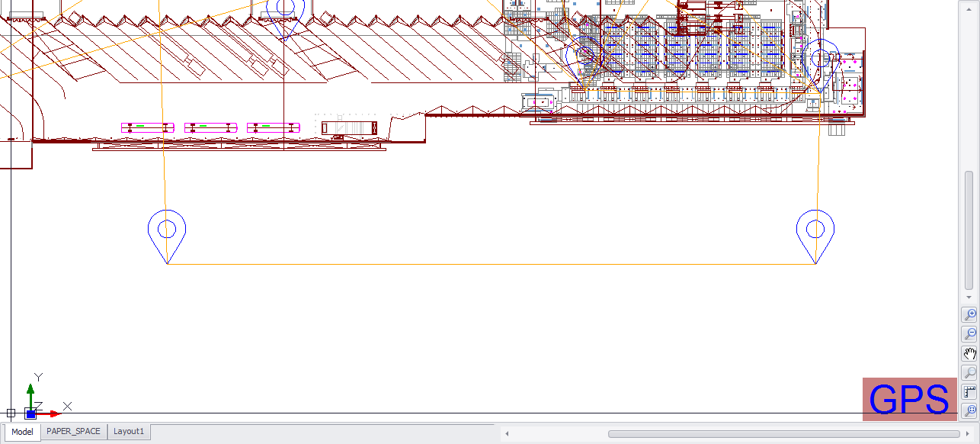Select the plain magnifier zoom window tool

(x=969, y=373)
